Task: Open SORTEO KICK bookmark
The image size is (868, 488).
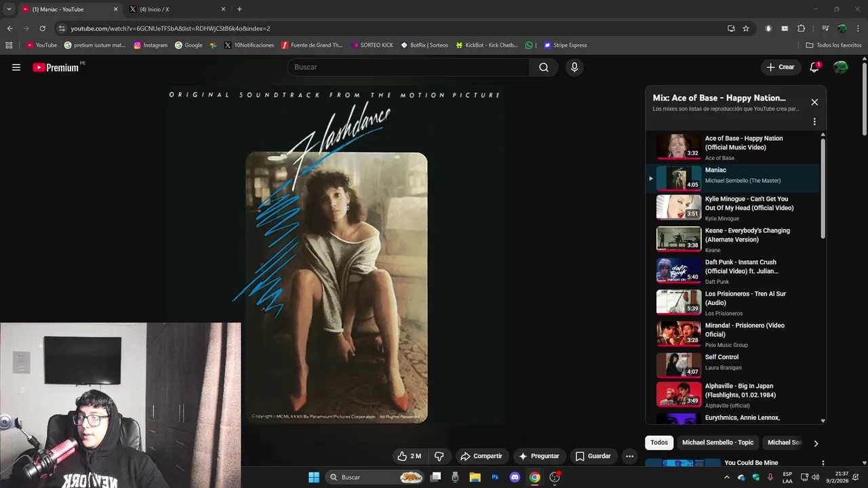Action: [372, 45]
